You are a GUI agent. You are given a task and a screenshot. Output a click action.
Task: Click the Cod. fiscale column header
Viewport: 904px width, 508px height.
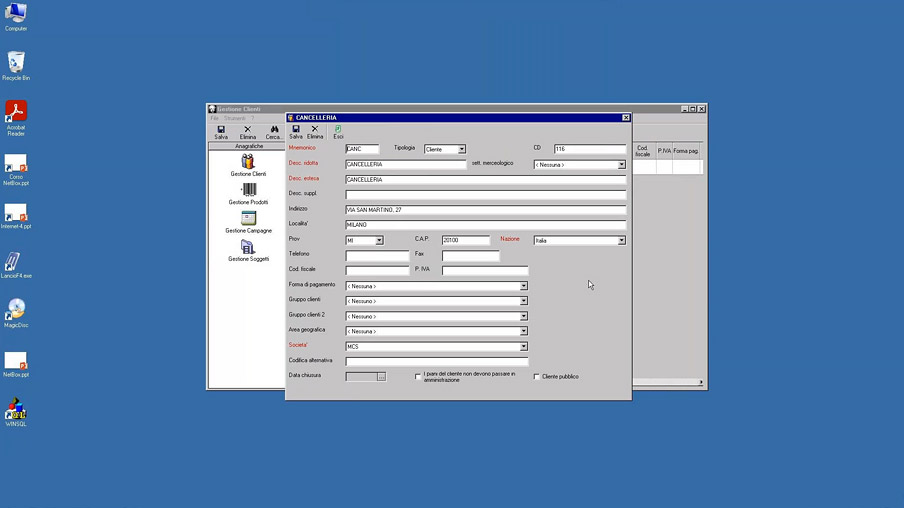coord(643,151)
